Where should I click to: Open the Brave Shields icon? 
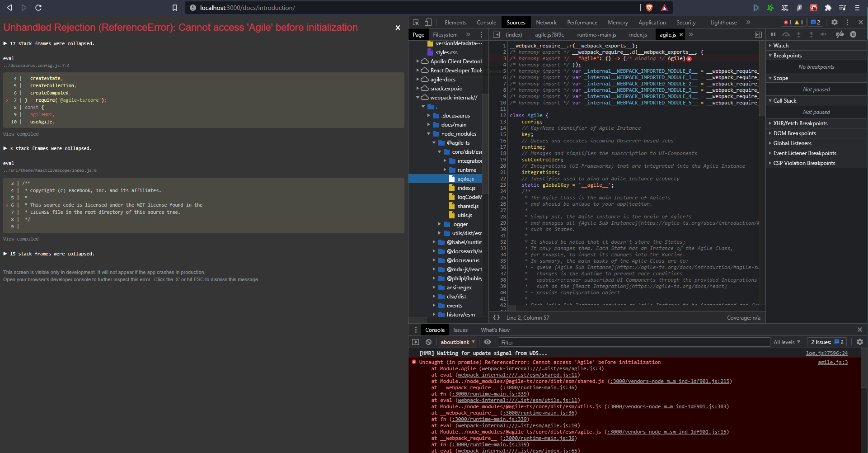[x=649, y=8]
